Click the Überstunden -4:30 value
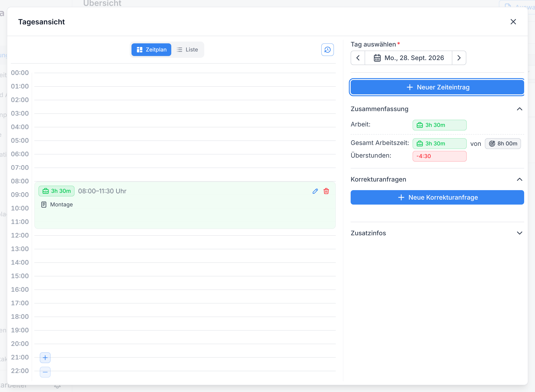The width and height of the screenshot is (535, 392). (x=439, y=156)
